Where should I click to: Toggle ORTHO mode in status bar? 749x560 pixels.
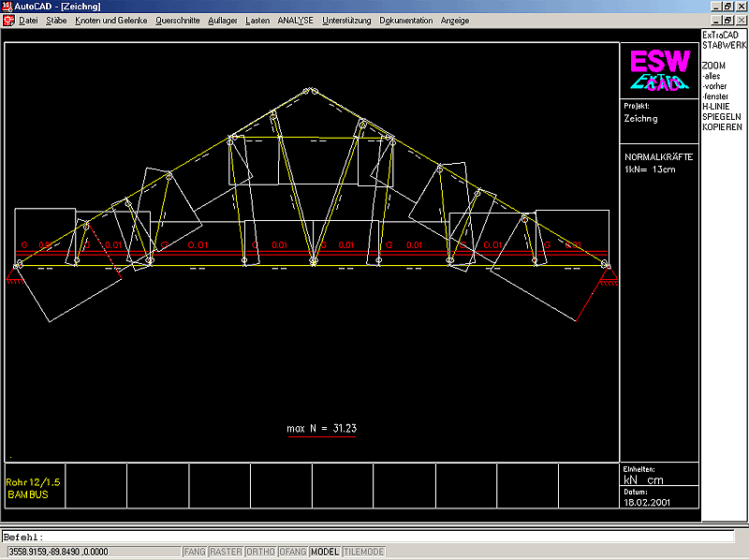point(260,552)
